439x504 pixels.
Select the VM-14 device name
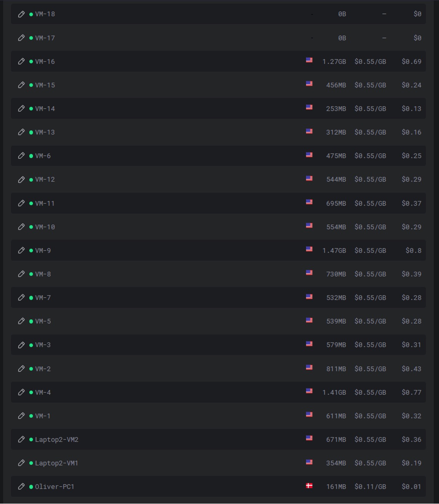(45, 109)
